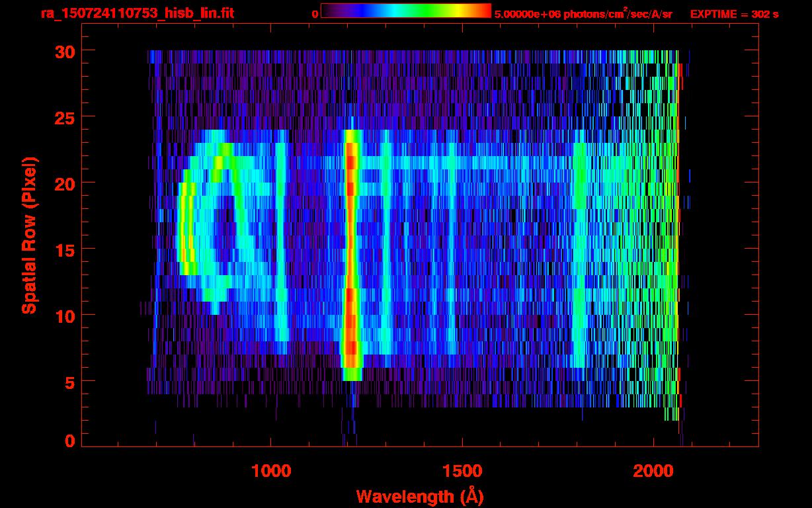Image resolution: width=812 pixels, height=508 pixels.
Task: Click the color scale bar
Action: point(405,11)
